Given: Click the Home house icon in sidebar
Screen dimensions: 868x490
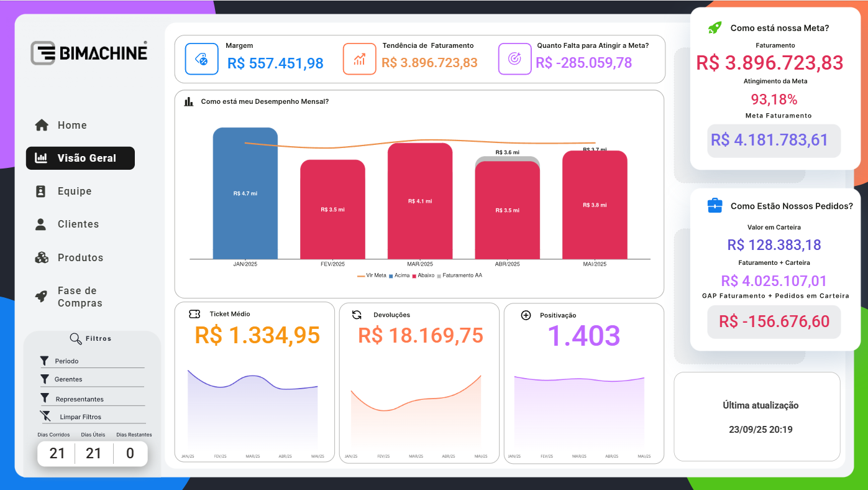Looking at the screenshot, I should (42, 125).
